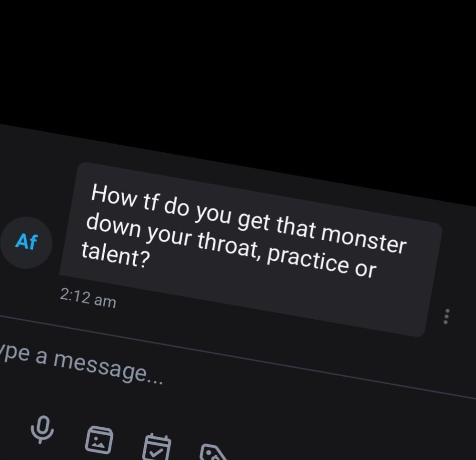Open the Af user avatar profile
Viewport: 476px width, 460px height.
point(26,243)
